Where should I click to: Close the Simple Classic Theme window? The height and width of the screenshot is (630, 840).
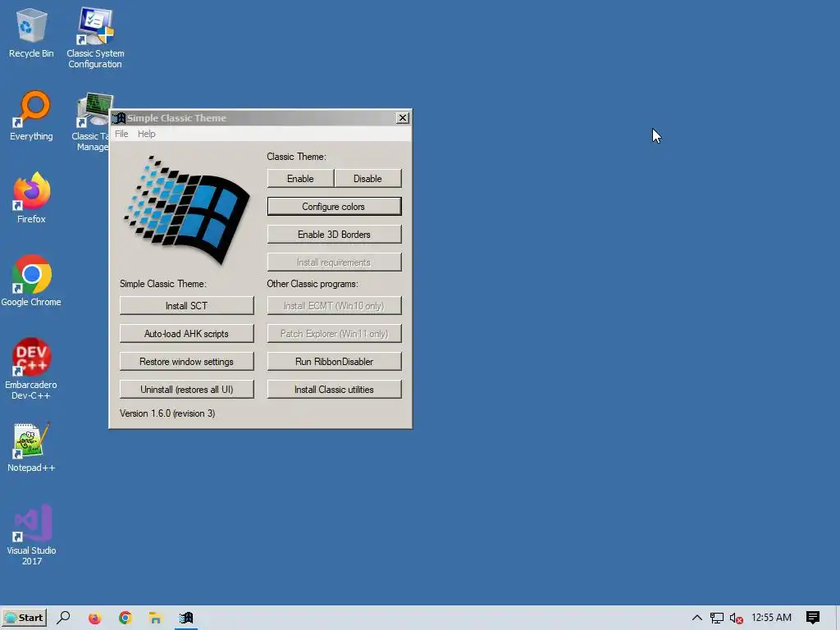(x=402, y=118)
